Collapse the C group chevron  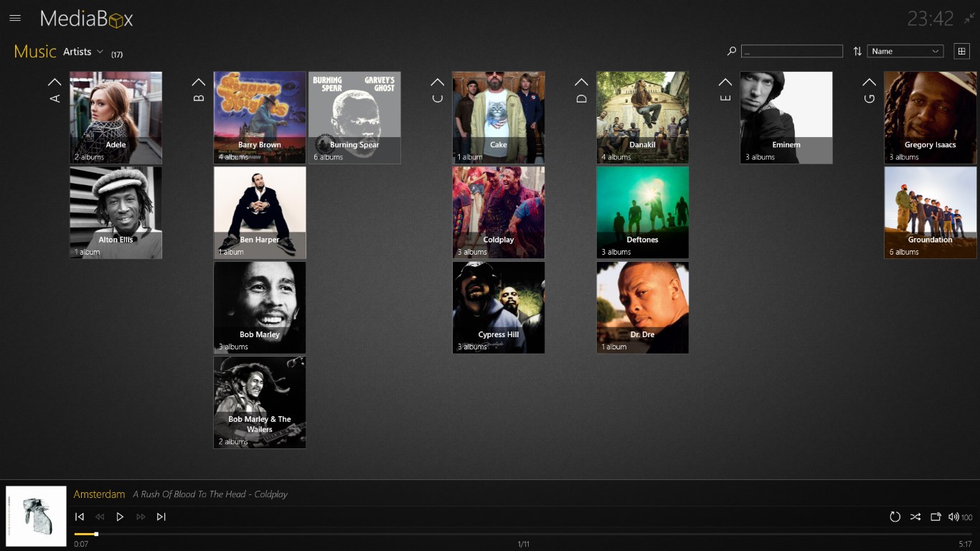point(437,82)
